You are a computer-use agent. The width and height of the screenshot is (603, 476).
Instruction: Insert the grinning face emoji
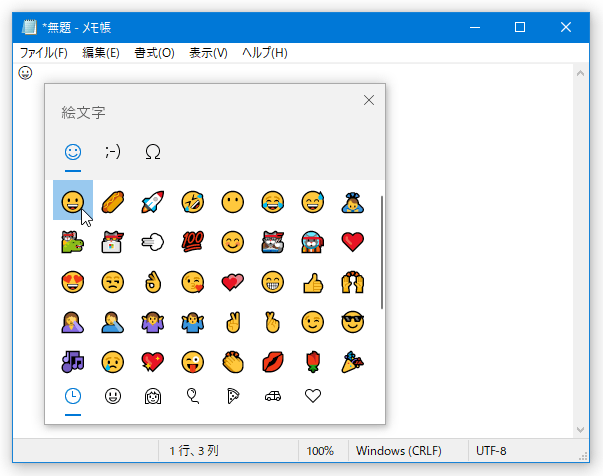(73, 201)
